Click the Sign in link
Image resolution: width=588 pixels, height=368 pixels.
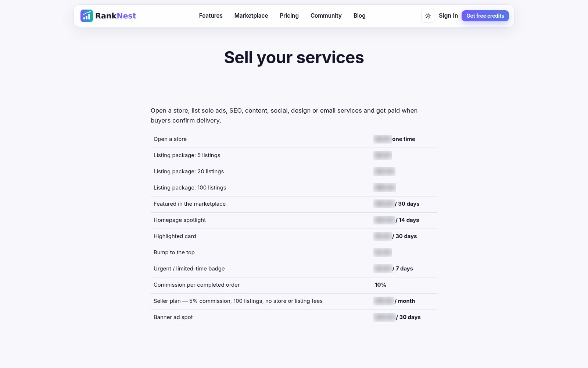click(448, 16)
